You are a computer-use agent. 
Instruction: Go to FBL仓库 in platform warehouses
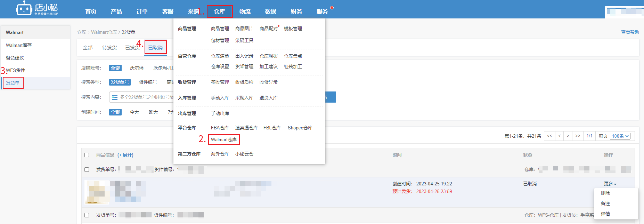tap(272, 128)
